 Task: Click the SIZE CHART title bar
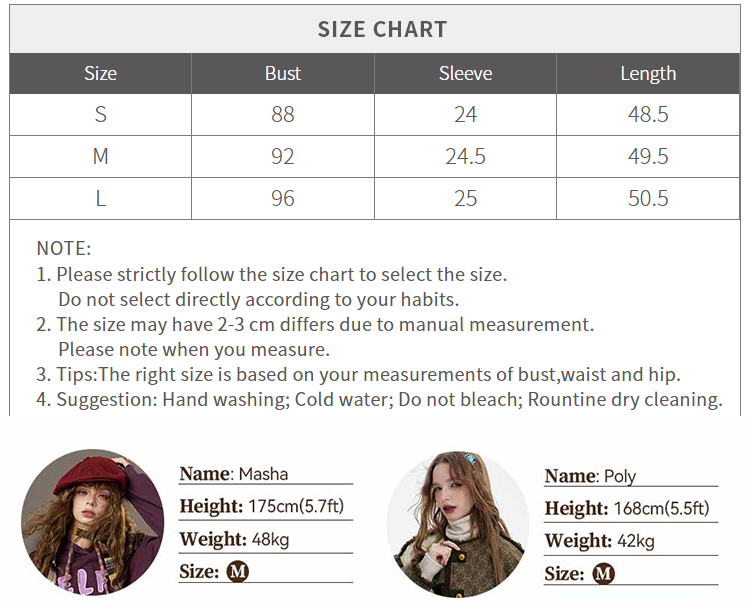[382, 29]
